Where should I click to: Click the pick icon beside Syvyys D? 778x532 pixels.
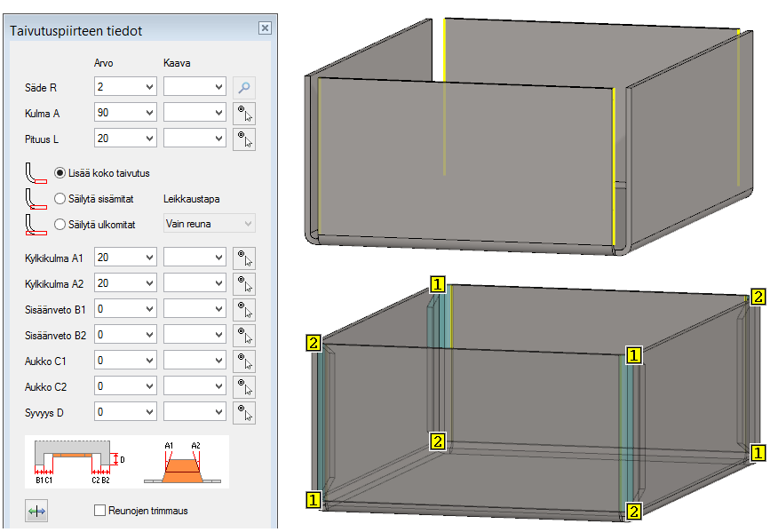(x=244, y=413)
